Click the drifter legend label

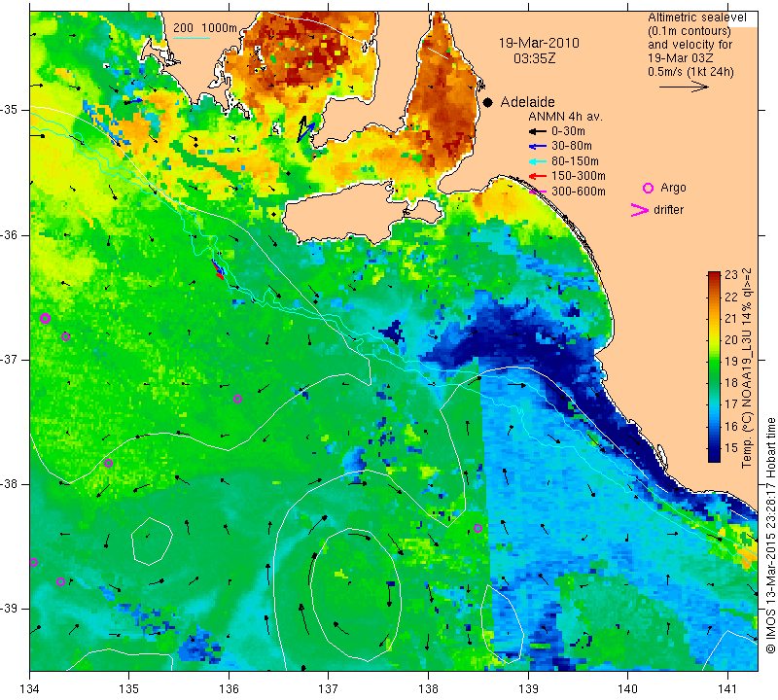click(x=668, y=210)
